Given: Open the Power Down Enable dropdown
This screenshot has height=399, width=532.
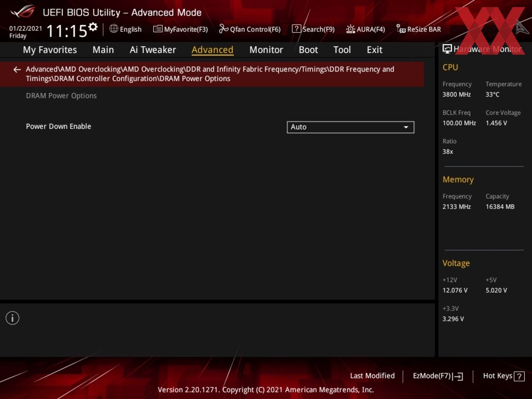Looking at the screenshot, I should (x=350, y=127).
